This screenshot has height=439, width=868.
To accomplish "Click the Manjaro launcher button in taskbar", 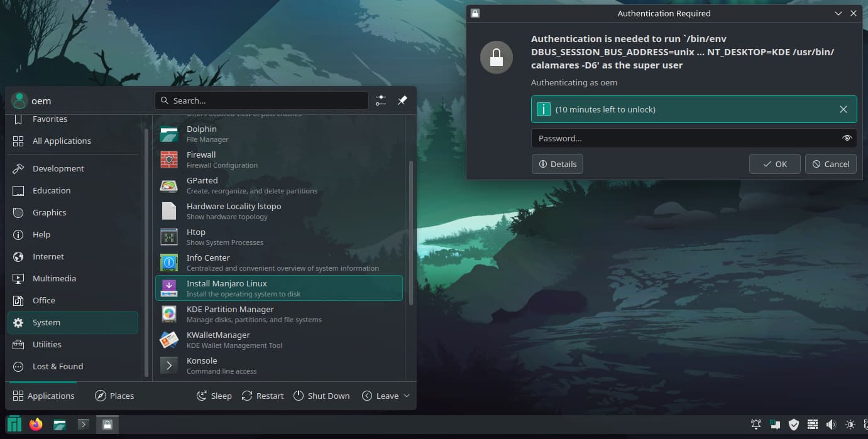I will 14,425.
